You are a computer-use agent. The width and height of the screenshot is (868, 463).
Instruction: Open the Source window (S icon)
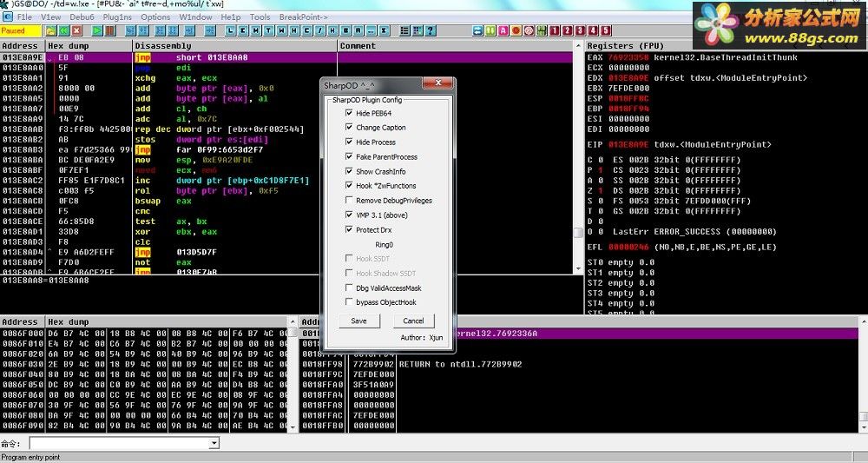pyautogui.click(x=384, y=30)
